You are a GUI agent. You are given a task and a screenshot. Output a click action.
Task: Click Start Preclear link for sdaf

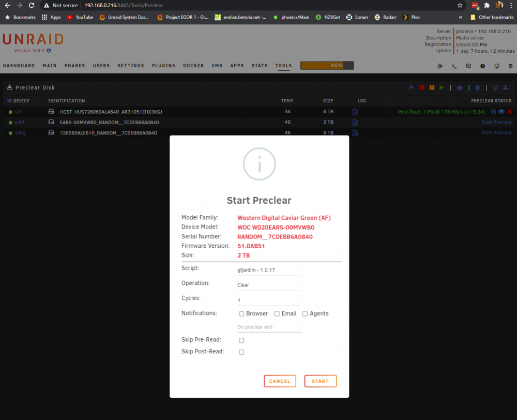coord(496,122)
